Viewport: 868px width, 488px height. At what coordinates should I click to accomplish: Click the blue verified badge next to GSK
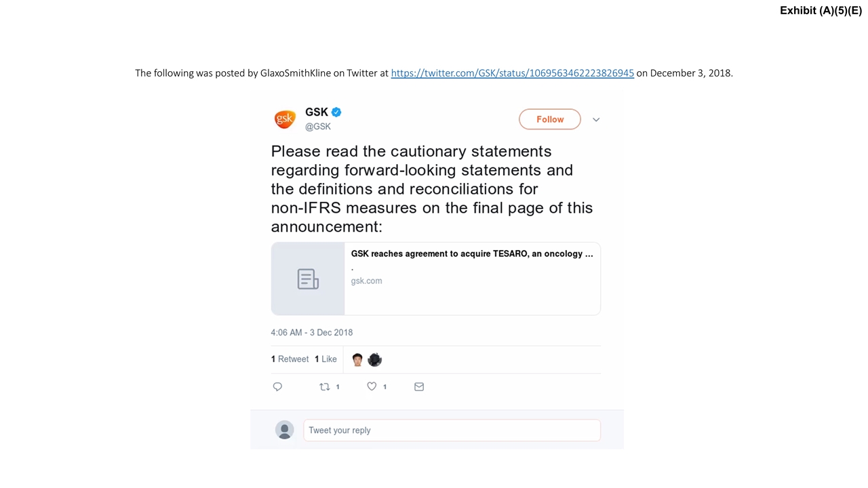click(x=336, y=113)
